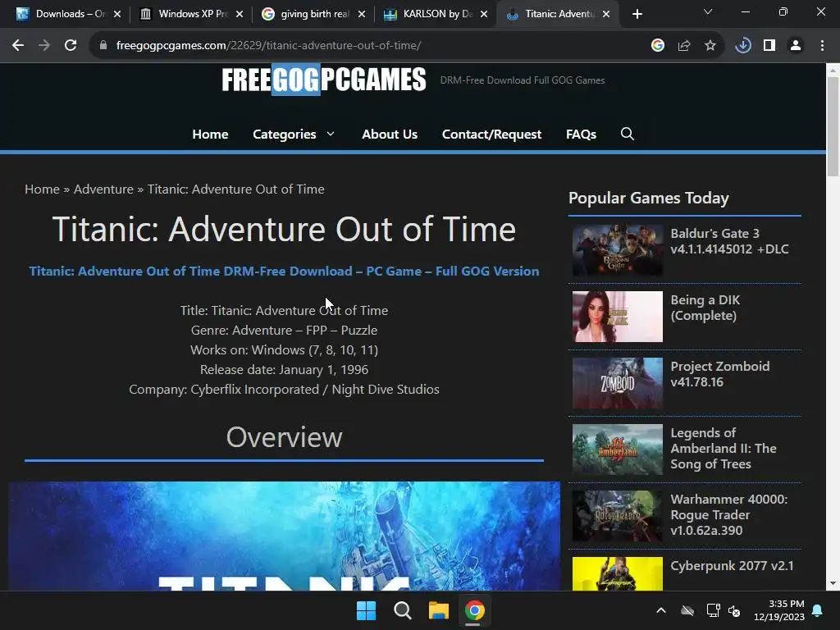
Task: Open Contact/Request page
Action: tap(491, 134)
